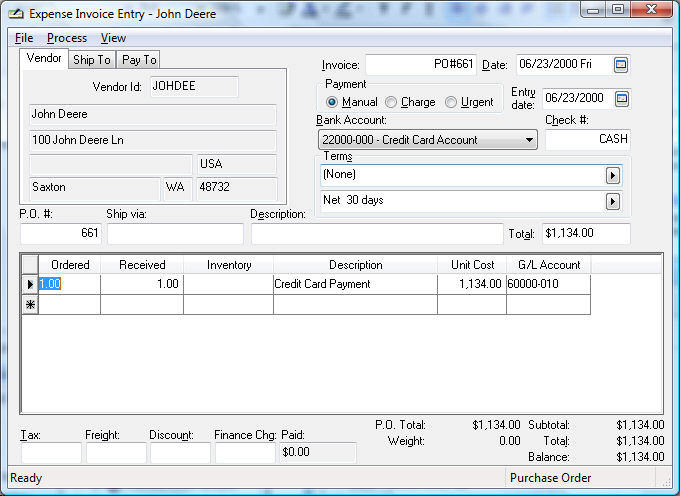Minimize the Expense Invoice Entry window
680x496 pixels.
coord(594,10)
